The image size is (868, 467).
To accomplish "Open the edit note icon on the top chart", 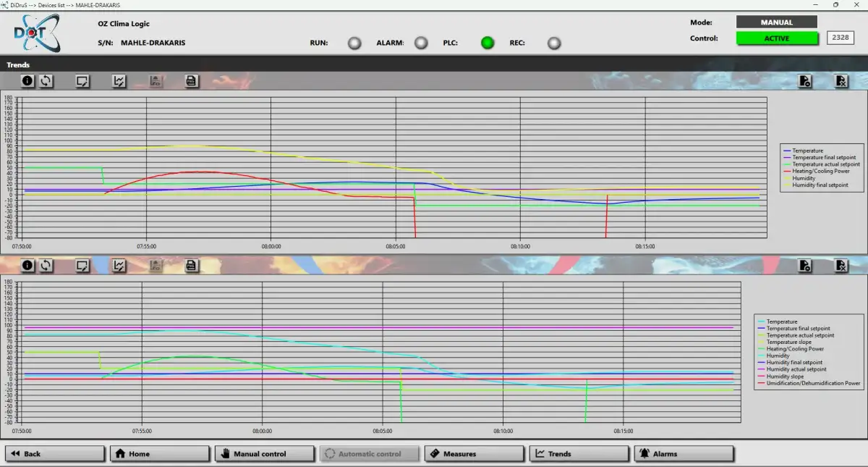I will [82, 81].
